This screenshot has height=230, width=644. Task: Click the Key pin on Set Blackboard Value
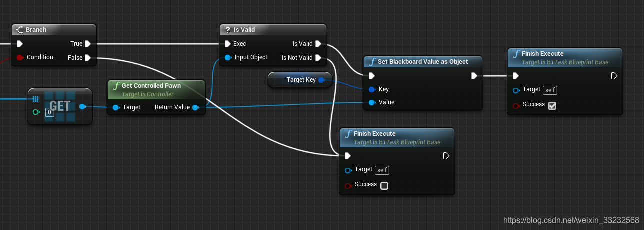[x=371, y=89]
